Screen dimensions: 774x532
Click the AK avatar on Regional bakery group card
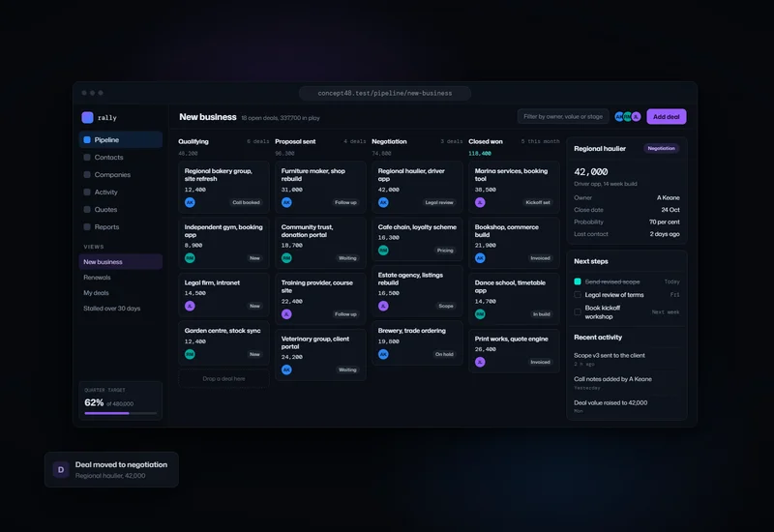pyautogui.click(x=190, y=202)
